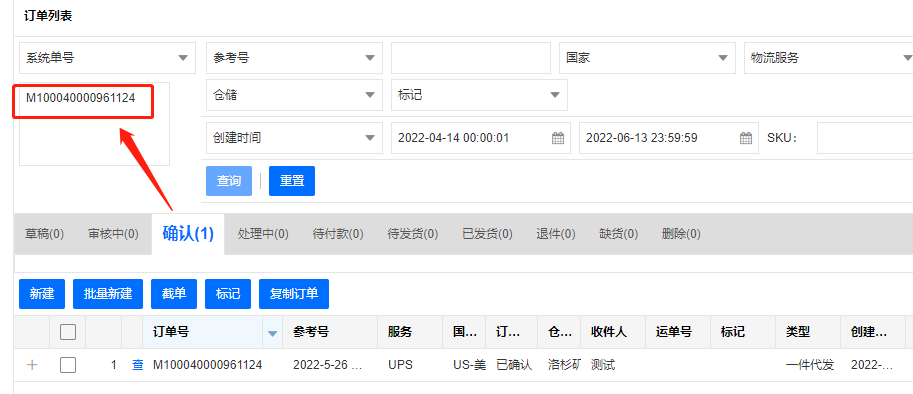Click the 截单 button
The image size is (913, 394).
[174, 294]
